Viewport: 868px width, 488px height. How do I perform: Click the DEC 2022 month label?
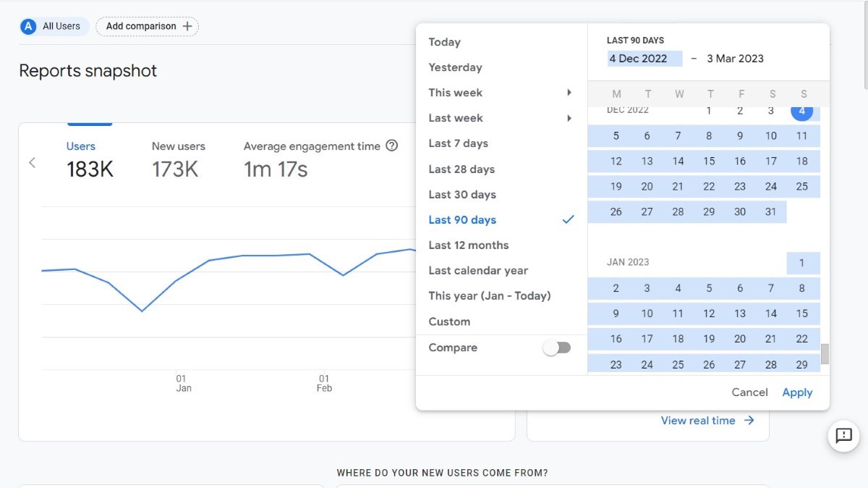pos(628,110)
